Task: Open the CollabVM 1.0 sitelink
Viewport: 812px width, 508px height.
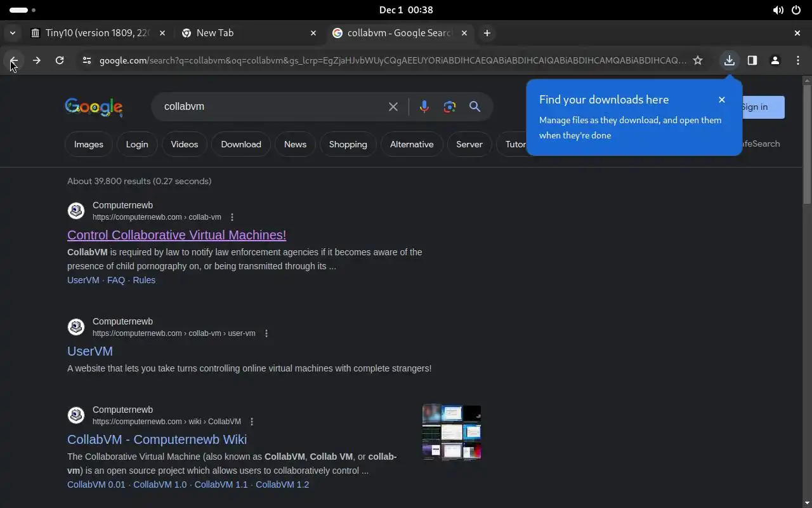Action: point(160,485)
